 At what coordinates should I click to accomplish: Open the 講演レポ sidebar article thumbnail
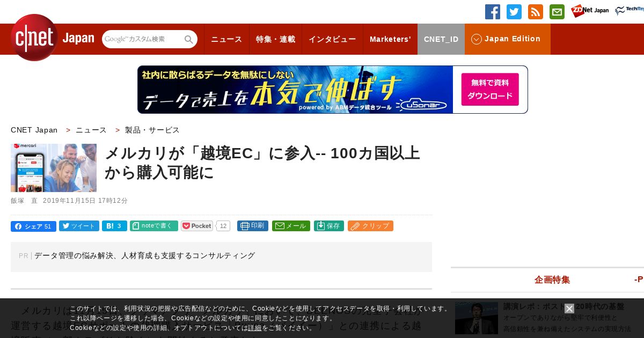click(477, 318)
